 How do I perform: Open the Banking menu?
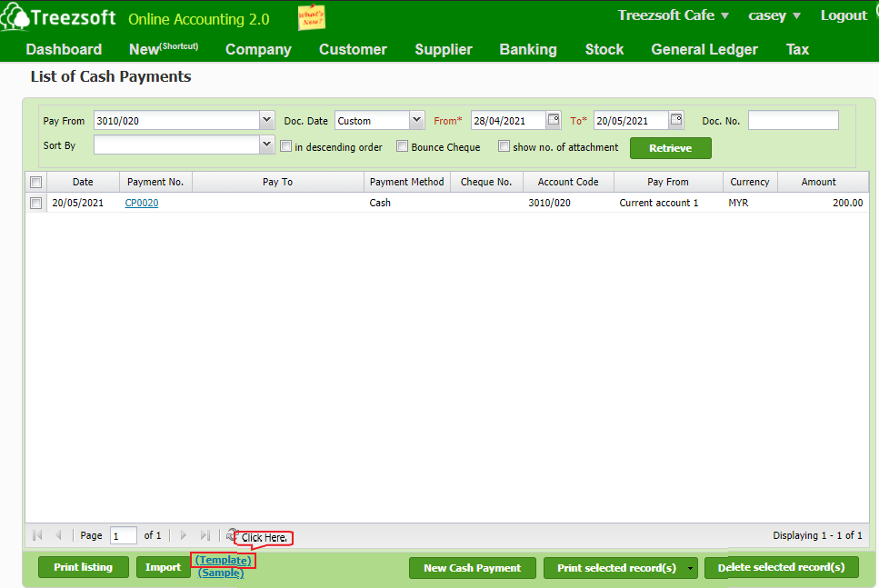click(528, 49)
